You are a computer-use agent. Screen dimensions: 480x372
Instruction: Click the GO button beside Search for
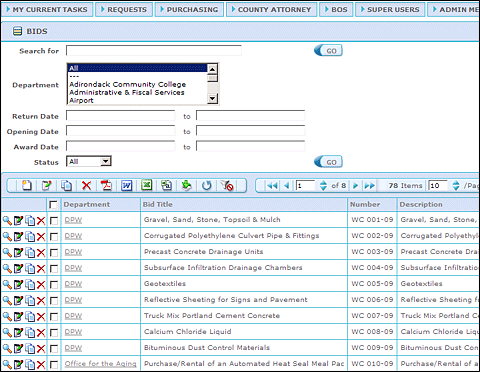[328, 51]
